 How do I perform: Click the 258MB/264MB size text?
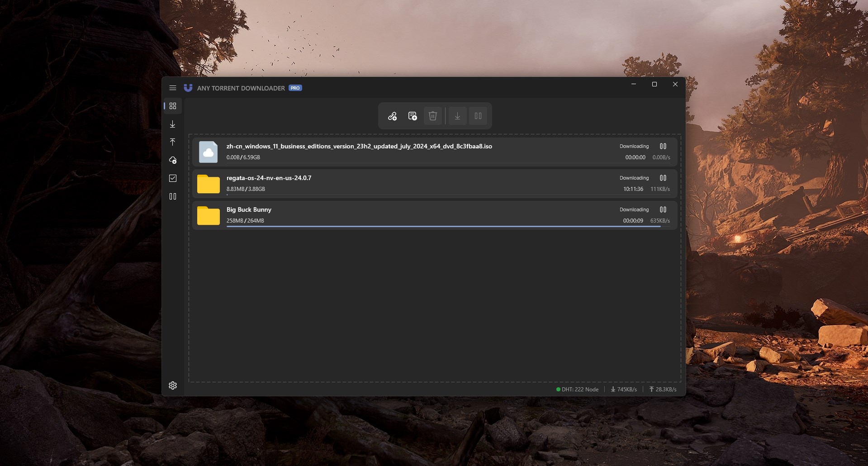(245, 221)
